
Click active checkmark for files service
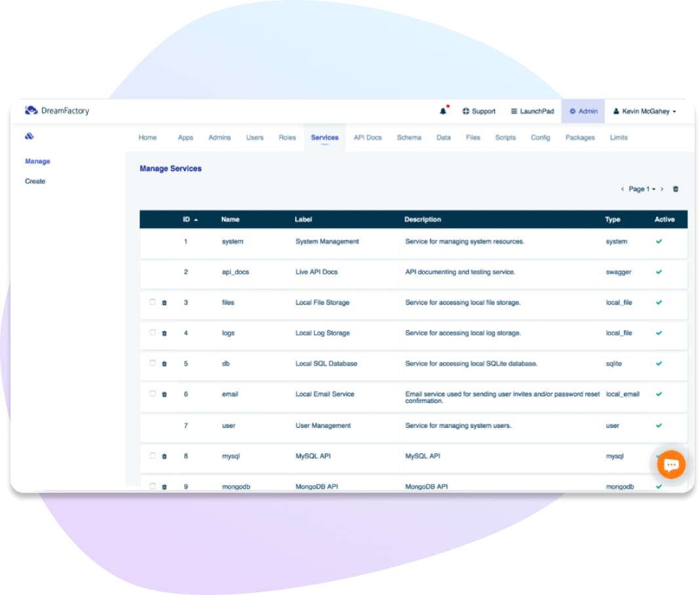click(x=659, y=303)
